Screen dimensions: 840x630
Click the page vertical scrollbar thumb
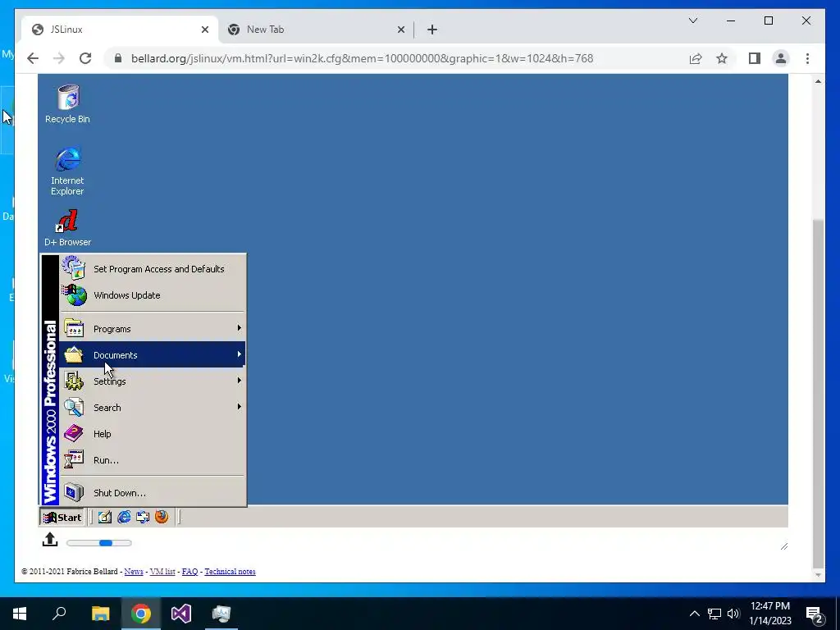coord(818,393)
